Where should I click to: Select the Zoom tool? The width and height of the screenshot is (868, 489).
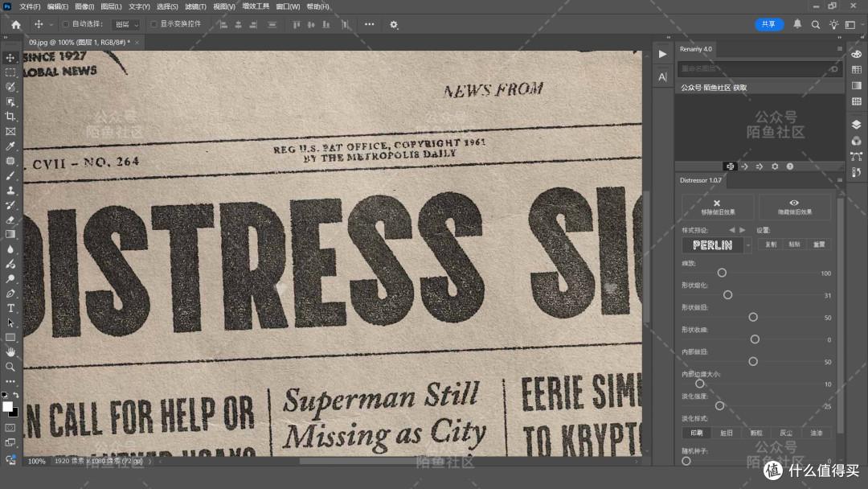(x=10, y=367)
